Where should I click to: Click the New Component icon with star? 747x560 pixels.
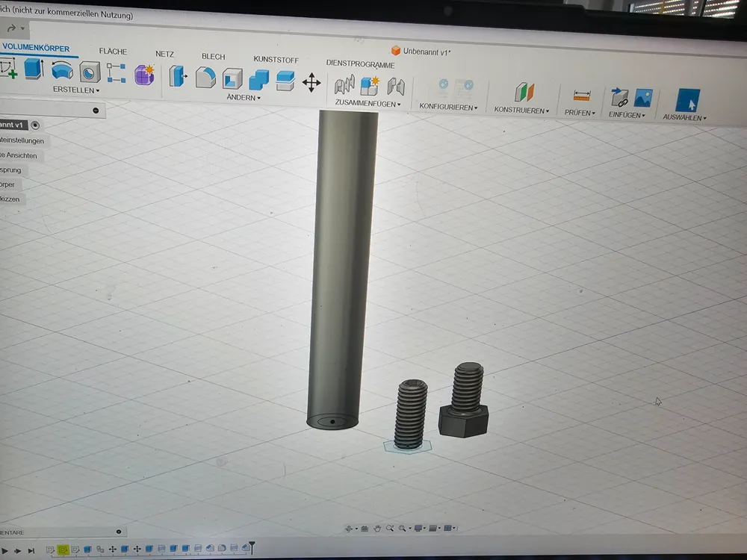(x=370, y=86)
